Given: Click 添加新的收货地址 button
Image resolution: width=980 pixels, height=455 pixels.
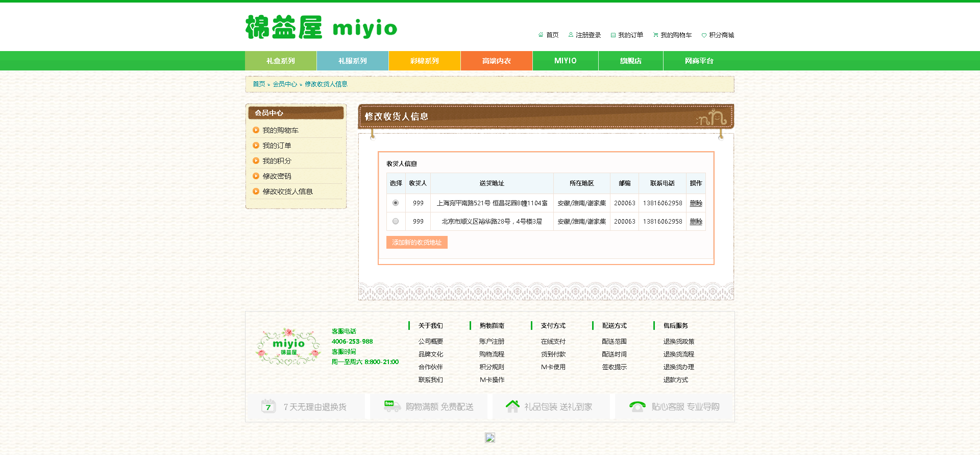Looking at the screenshot, I should 416,243.
